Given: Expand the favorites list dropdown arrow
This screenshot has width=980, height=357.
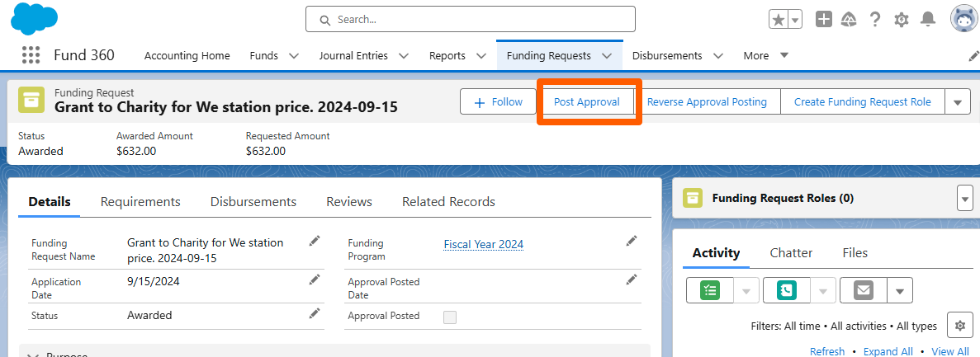Looking at the screenshot, I should (x=795, y=19).
